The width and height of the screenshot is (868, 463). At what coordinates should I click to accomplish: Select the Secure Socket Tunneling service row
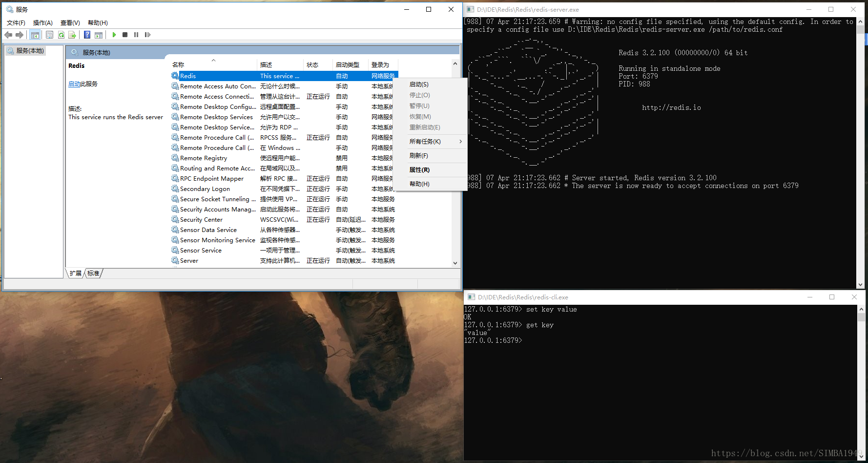tap(284, 199)
